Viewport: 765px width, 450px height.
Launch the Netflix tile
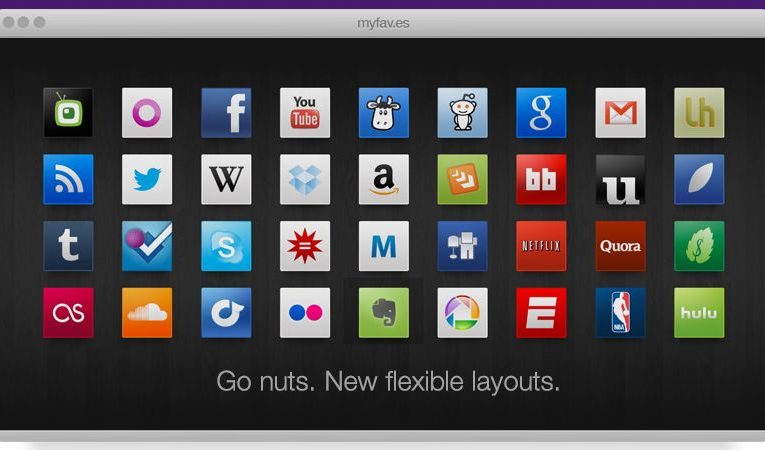[x=542, y=246]
